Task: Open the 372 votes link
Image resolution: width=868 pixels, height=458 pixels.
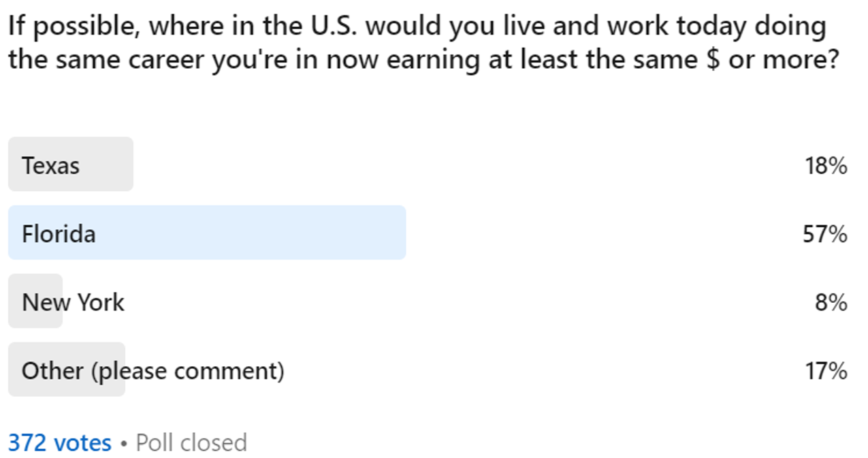Action: tap(59, 443)
